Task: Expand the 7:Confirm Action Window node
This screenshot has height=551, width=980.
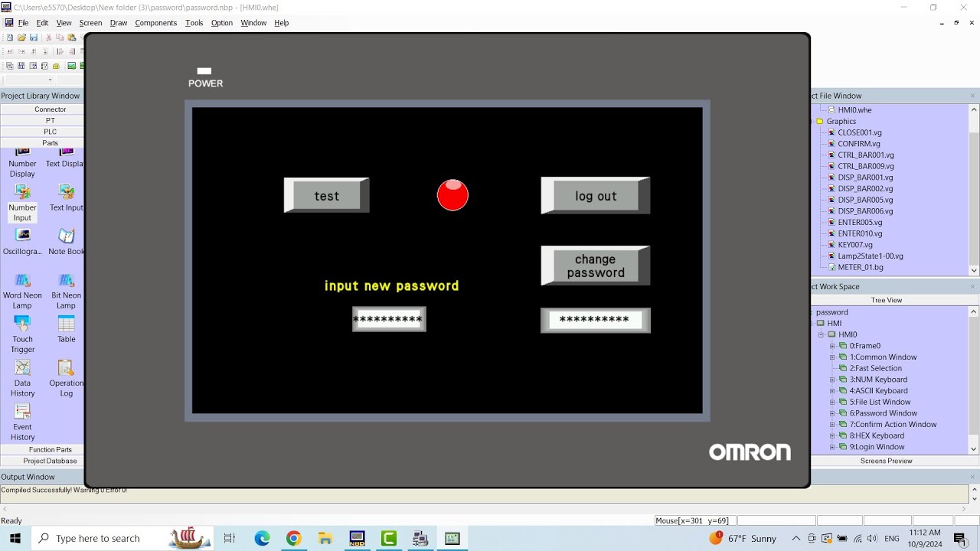Action: (x=832, y=425)
